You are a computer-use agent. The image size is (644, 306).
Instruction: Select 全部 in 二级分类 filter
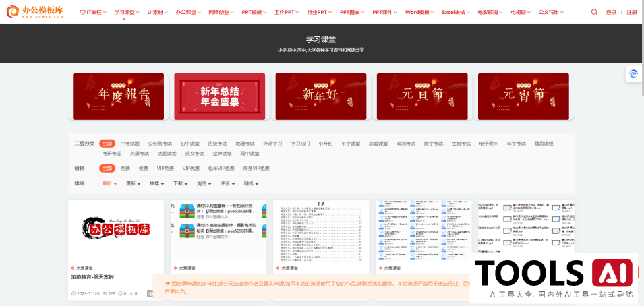pyautogui.click(x=107, y=144)
